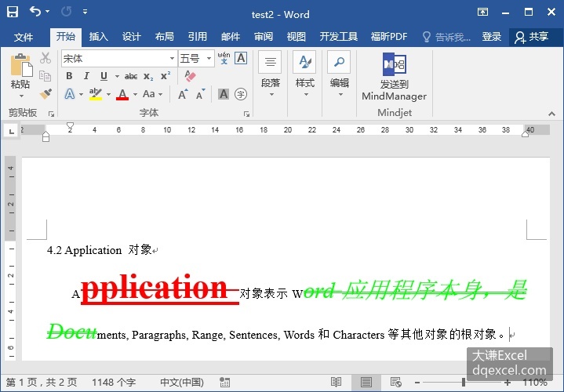Click the word count 1148 个字
Viewport: 564px width, 392px height.
114,382
